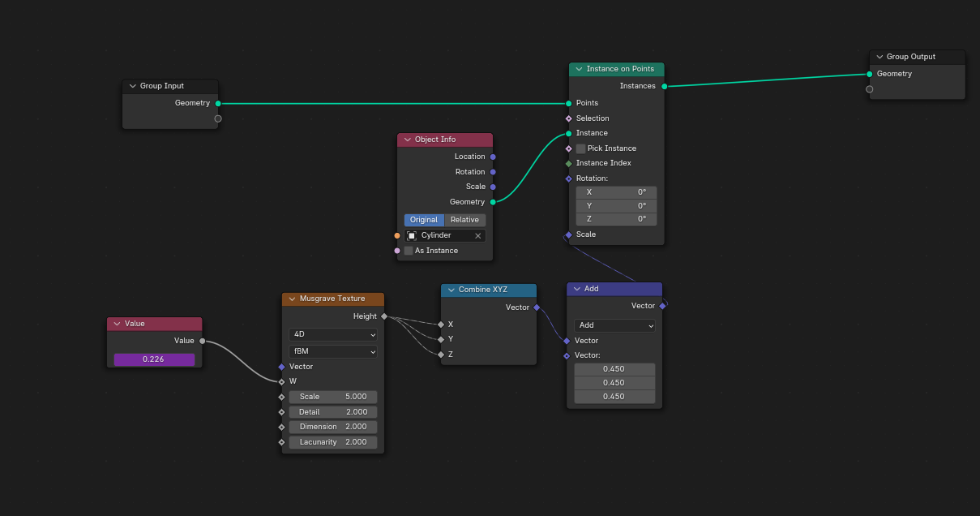Screen dimensions: 980x516
Task: Select the Relative transform space
Action: [464, 220]
